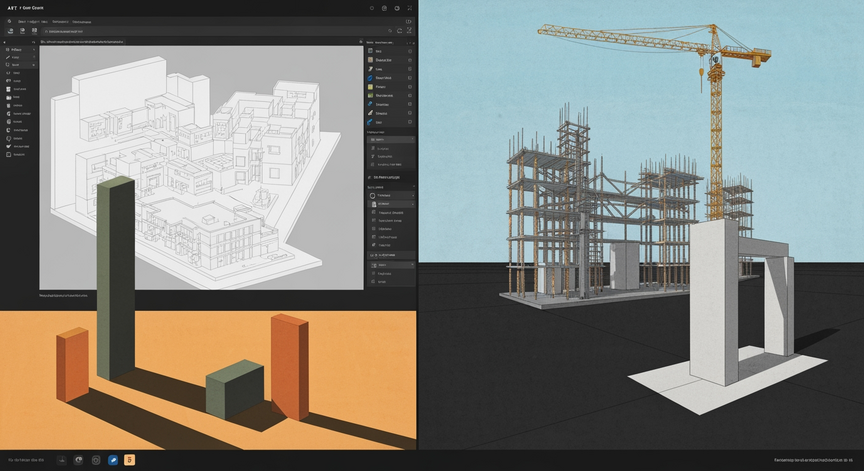
Task: Click the round icon at the menu row's start
Action: 9,21
